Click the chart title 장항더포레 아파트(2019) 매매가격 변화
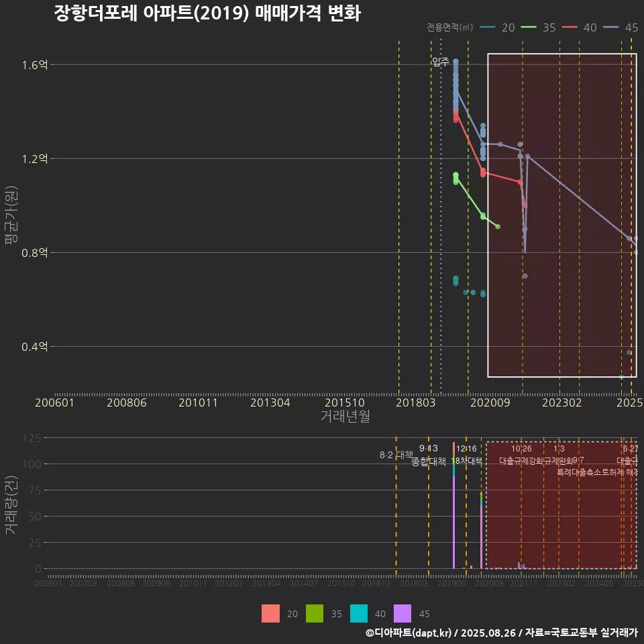Viewport: 644px width, 644px height. (x=207, y=13)
